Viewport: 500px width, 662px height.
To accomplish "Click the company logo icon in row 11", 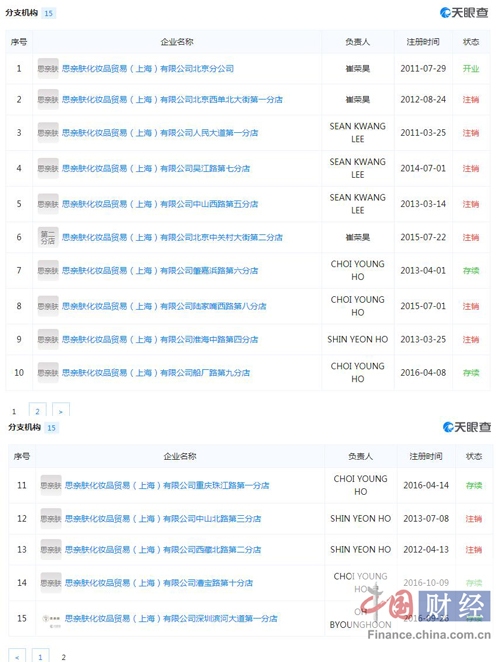I will [51, 485].
